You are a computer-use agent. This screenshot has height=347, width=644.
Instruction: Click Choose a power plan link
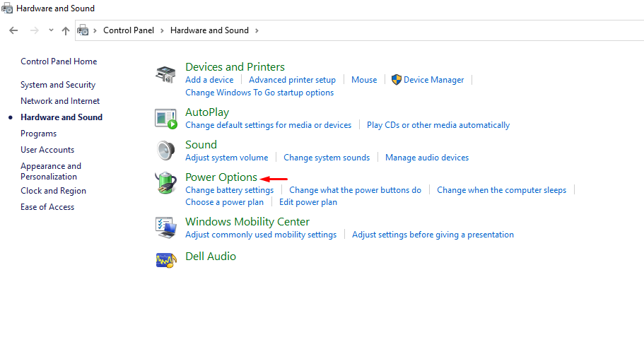click(x=224, y=202)
